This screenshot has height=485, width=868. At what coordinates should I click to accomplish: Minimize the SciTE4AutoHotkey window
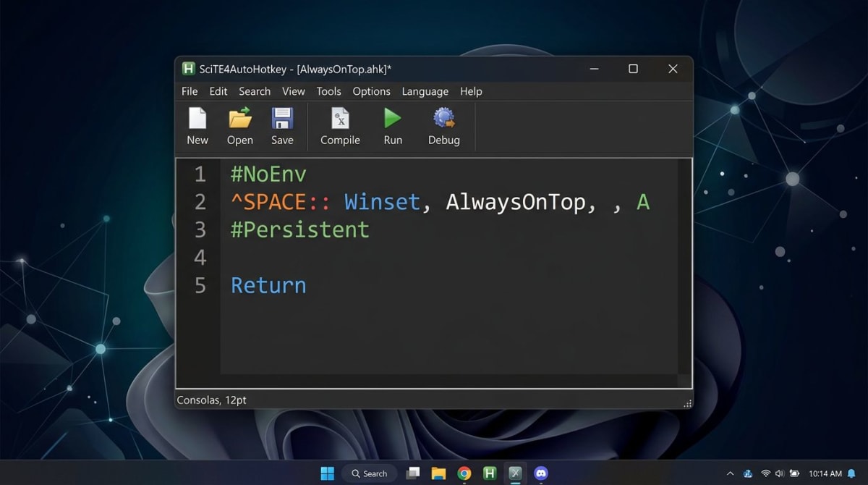pyautogui.click(x=595, y=69)
